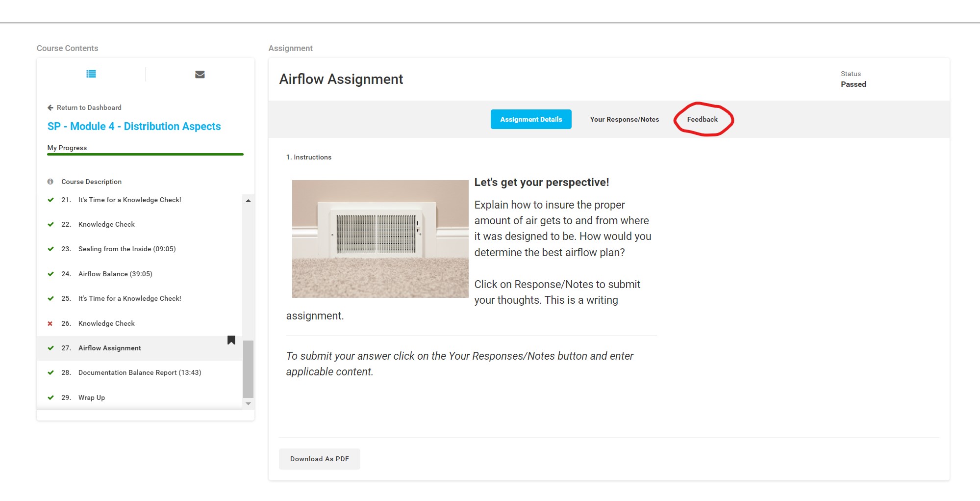Click the My Progress green bar
The height and width of the screenshot is (501, 980).
tap(145, 154)
